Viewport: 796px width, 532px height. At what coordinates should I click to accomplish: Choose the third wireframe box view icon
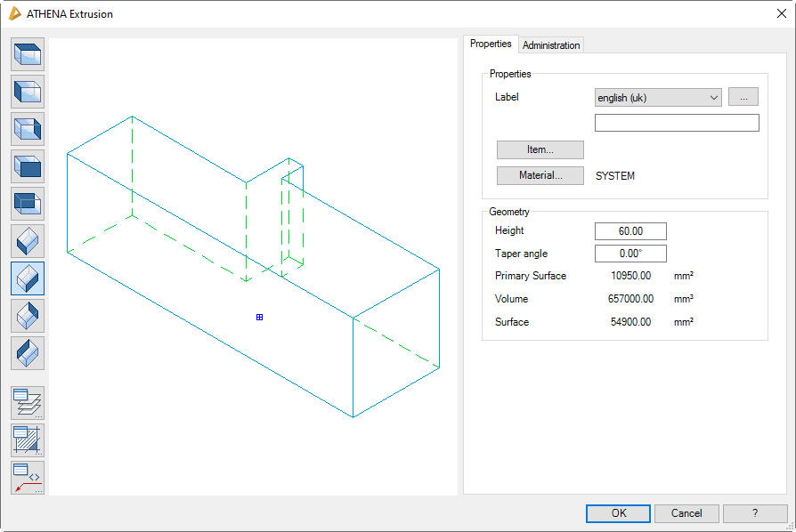coord(28,129)
